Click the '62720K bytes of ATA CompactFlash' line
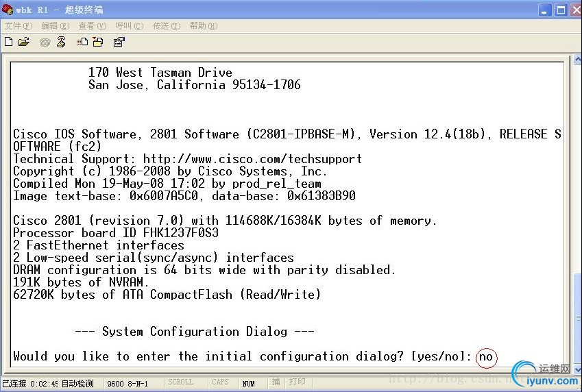 [x=167, y=295]
